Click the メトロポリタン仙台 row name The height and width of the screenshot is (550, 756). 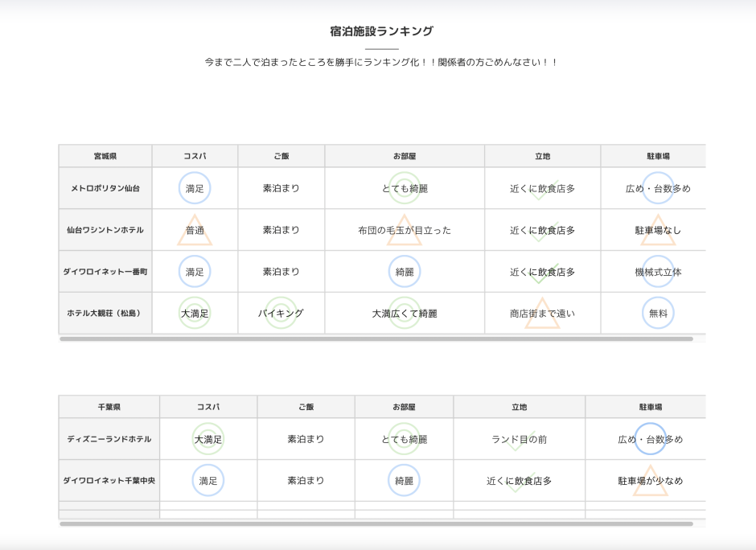click(x=105, y=188)
